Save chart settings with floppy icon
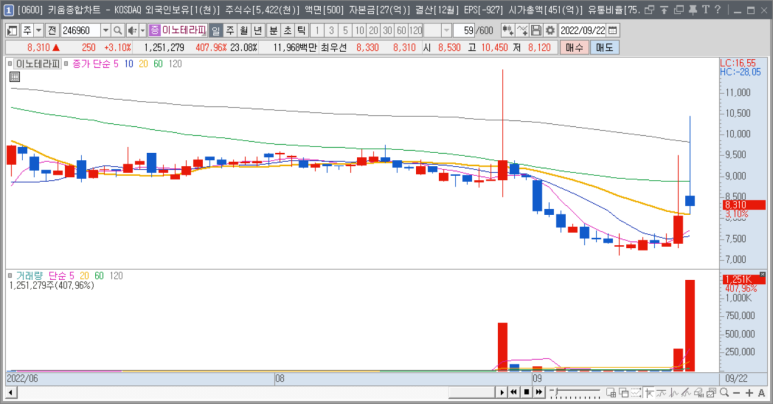 536,31
